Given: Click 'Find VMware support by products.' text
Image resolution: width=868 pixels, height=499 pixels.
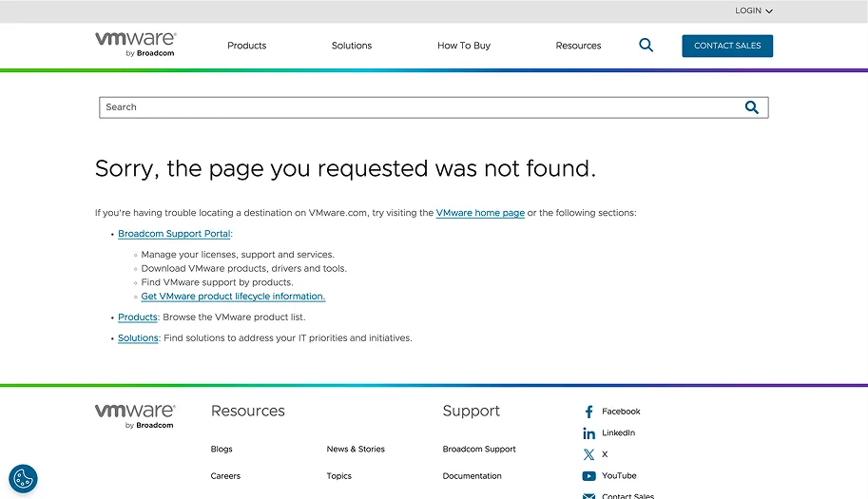Looking at the screenshot, I should [x=217, y=282].
